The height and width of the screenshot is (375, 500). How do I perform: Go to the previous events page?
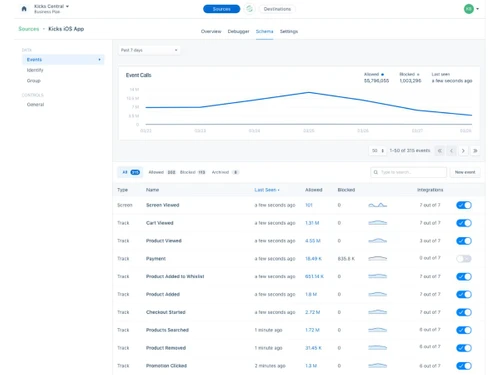pos(451,151)
